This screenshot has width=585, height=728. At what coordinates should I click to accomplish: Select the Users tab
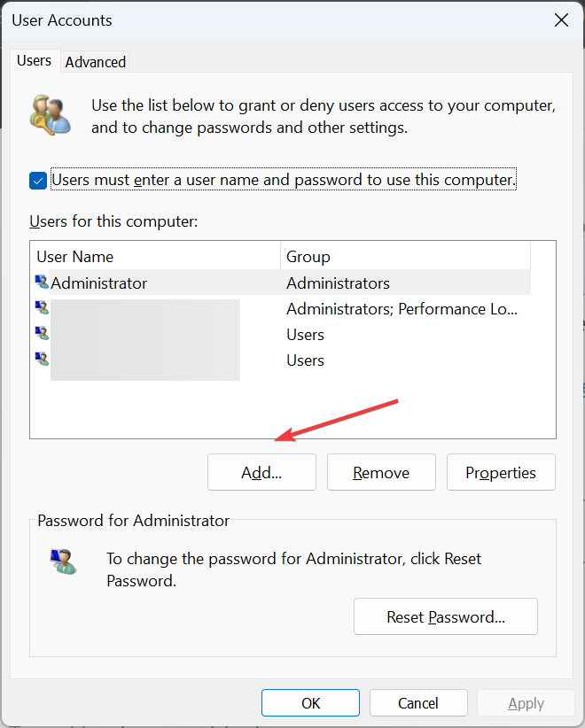pos(34,61)
